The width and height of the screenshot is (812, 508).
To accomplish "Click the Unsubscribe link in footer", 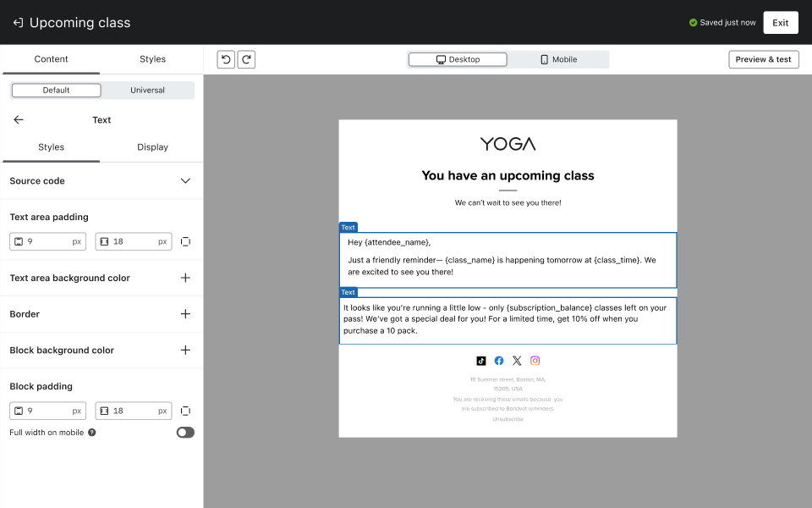I will [x=508, y=419].
